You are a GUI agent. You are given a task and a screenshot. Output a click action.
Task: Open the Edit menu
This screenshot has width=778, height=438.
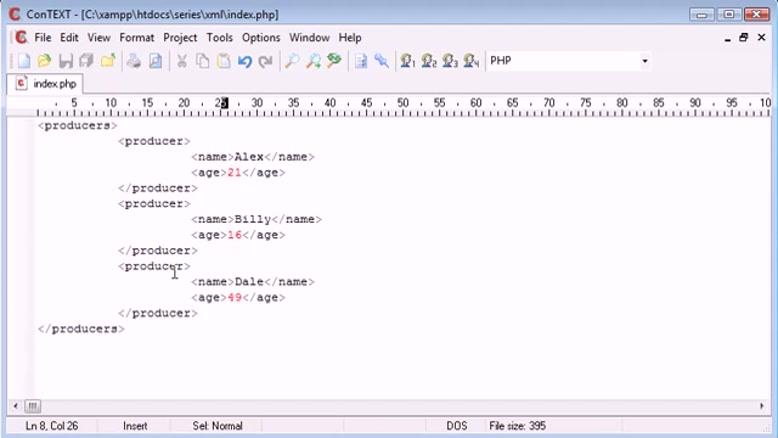(69, 38)
